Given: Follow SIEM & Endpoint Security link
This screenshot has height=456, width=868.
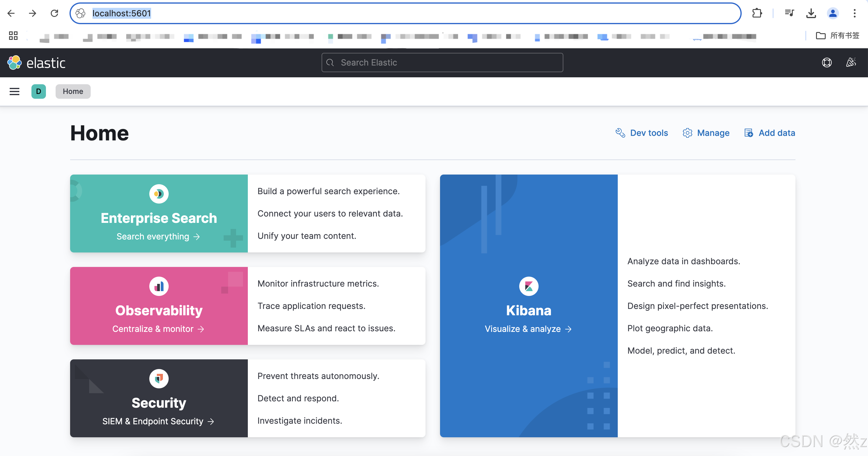Looking at the screenshot, I should click(158, 421).
